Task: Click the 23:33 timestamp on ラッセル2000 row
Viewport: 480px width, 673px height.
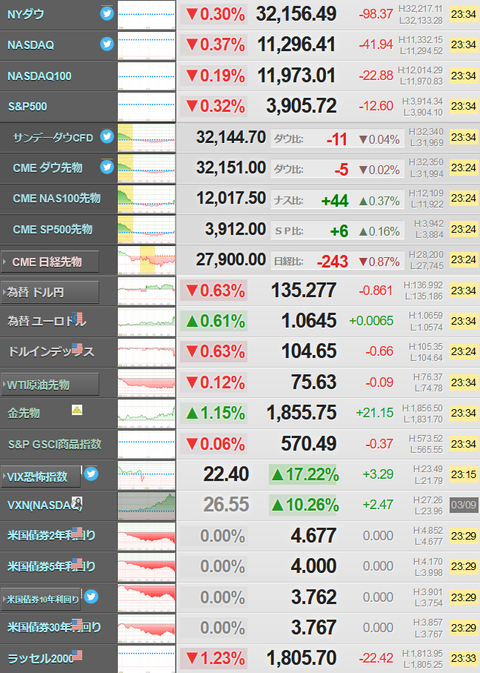Action: click(464, 658)
